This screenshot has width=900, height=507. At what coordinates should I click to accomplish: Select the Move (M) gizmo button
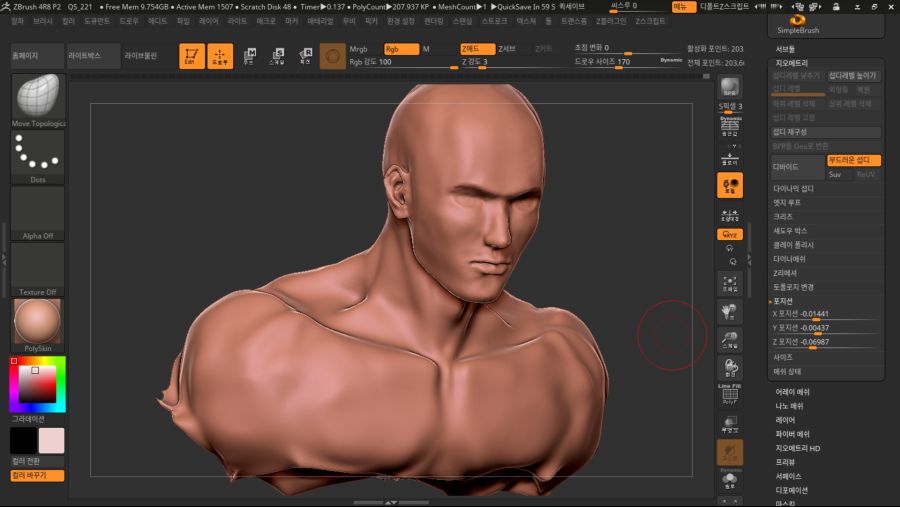[x=250, y=56]
